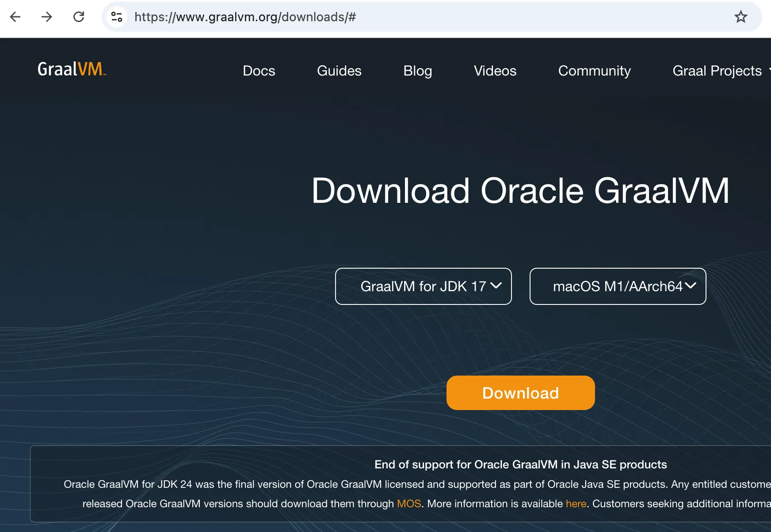Expand the Graal Projects submenu
The width and height of the screenshot is (771, 532).
[768, 71]
